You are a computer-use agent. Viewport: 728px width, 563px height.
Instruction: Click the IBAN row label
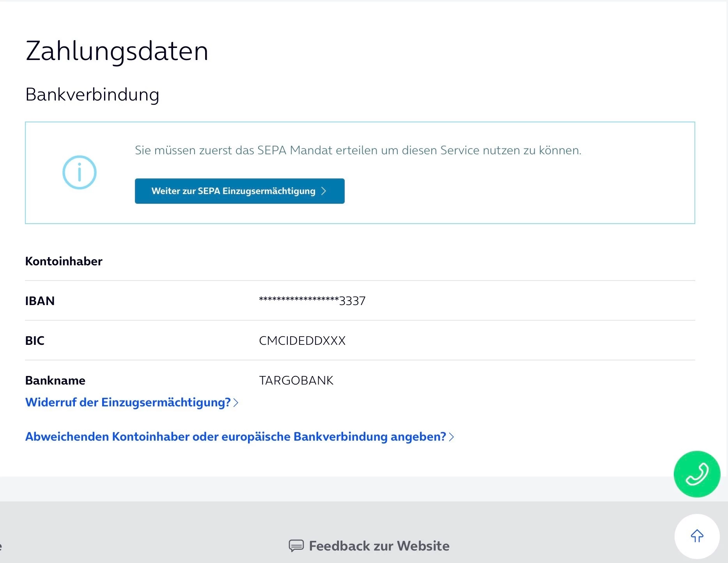click(40, 301)
